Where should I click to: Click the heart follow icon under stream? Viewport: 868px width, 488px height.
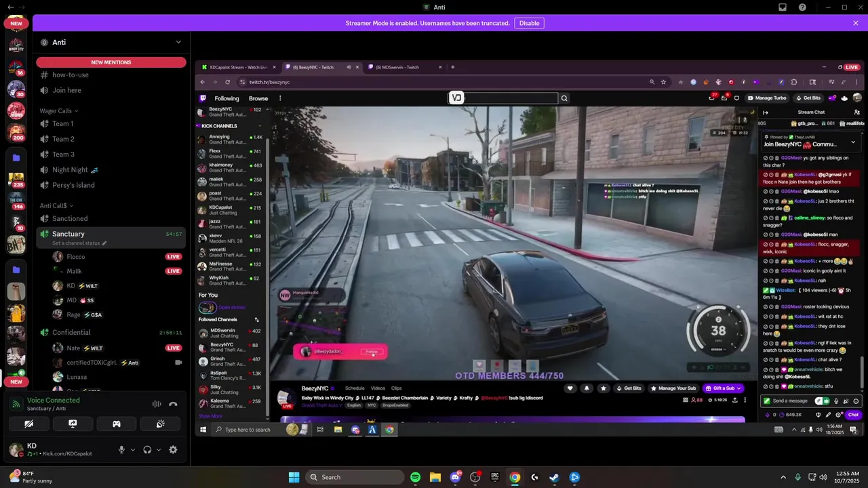pos(570,388)
